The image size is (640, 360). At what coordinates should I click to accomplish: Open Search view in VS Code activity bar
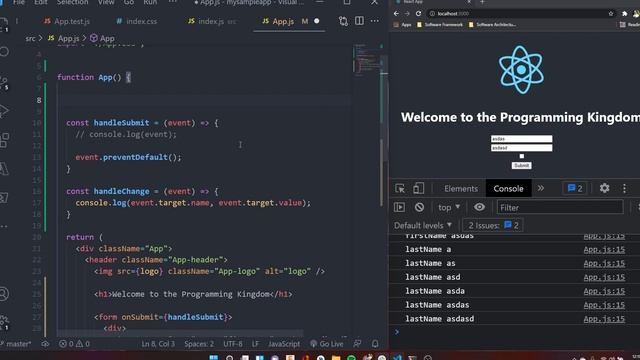[4, 52]
